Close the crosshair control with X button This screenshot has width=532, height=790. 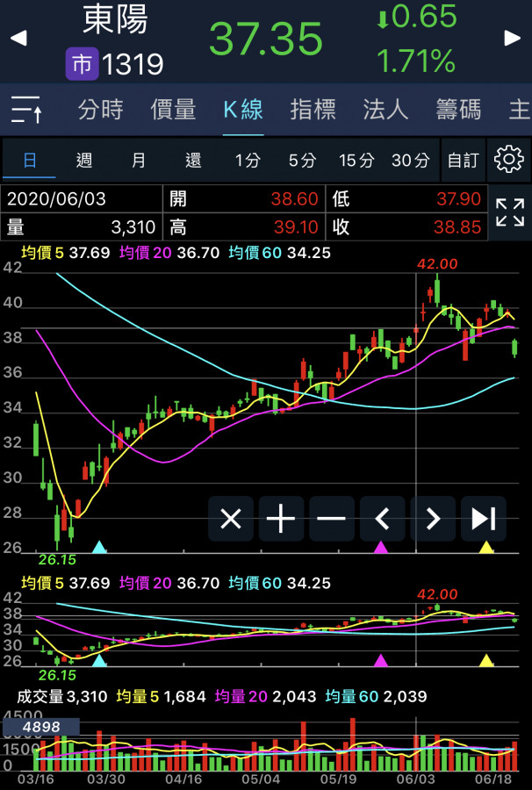(230, 519)
